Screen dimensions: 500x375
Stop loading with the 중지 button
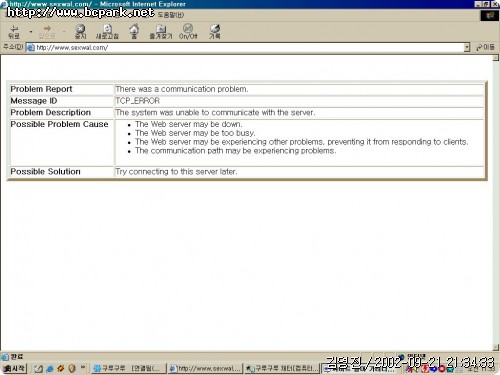(x=80, y=32)
